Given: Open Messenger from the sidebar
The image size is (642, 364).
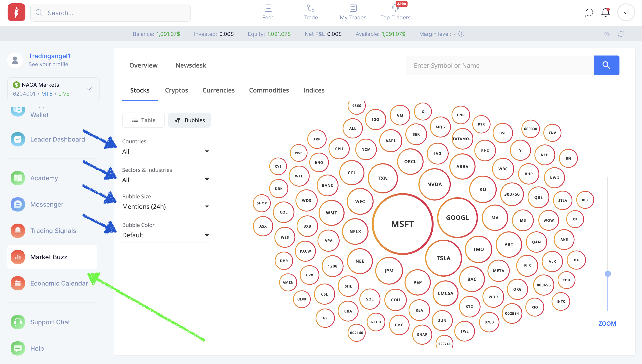Looking at the screenshot, I should tap(37, 204).
